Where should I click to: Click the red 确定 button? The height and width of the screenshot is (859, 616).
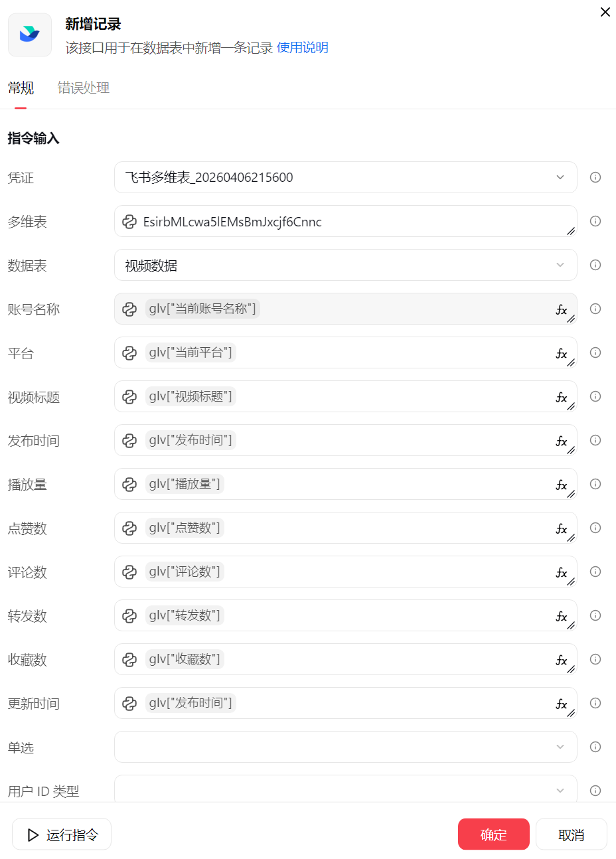coord(493,834)
